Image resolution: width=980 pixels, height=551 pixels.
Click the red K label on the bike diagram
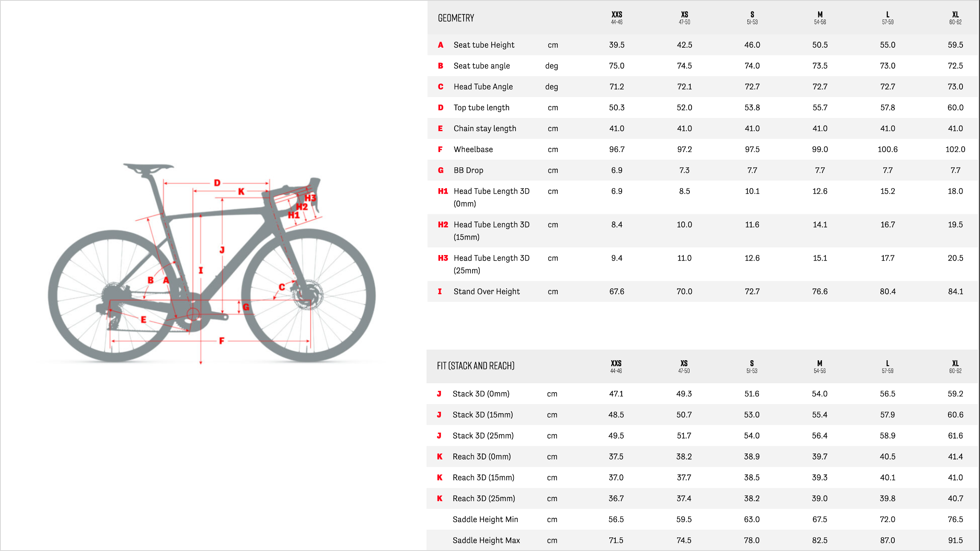(x=241, y=192)
